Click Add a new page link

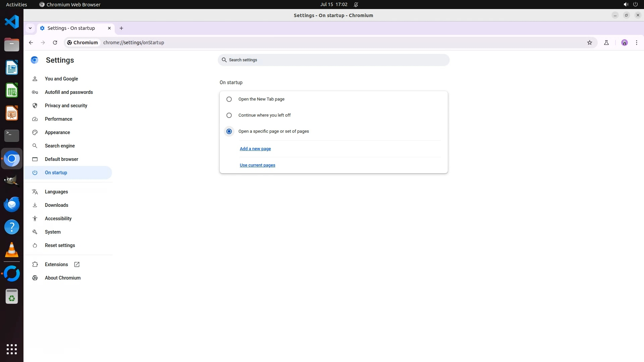point(255,149)
